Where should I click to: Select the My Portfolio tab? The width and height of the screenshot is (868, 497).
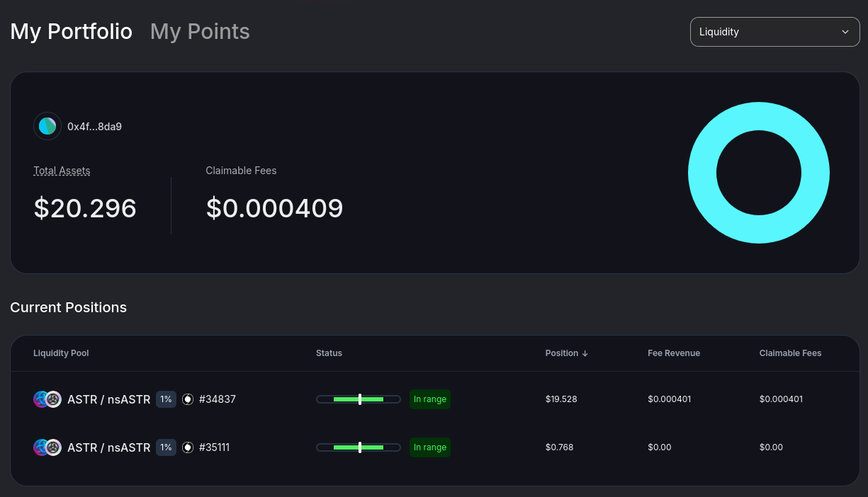71,32
